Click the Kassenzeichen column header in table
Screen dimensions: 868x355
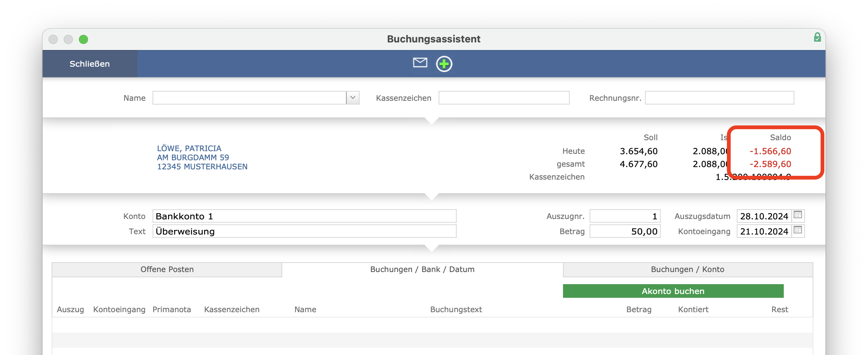coord(232,310)
